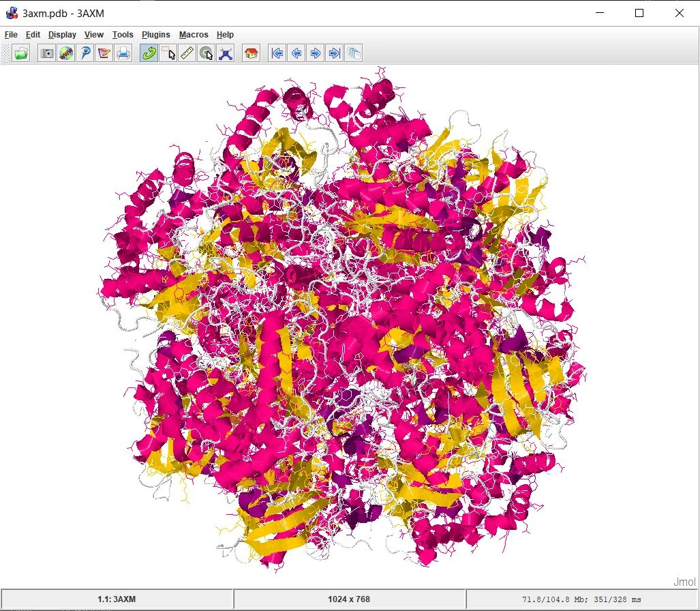The width and height of the screenshot is (700, 611).
Task: Open a molecular file from the toolbar
Action: tap(20, 53)
